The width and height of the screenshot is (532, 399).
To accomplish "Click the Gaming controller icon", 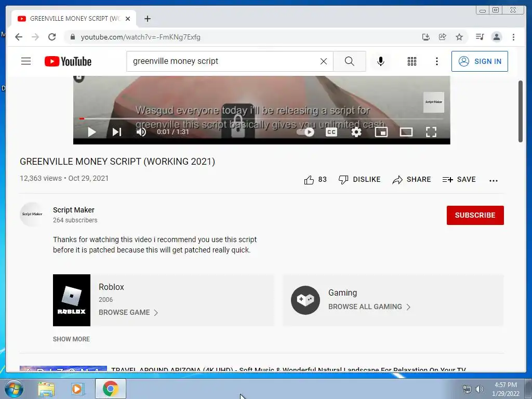I will 305,300.
